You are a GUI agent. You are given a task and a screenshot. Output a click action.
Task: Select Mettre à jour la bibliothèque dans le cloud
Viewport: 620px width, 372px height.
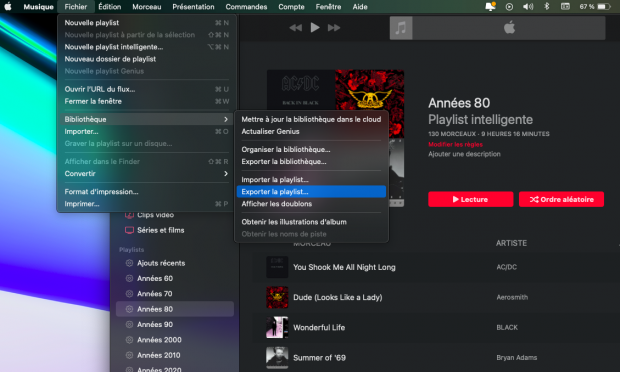pos(311,119)
